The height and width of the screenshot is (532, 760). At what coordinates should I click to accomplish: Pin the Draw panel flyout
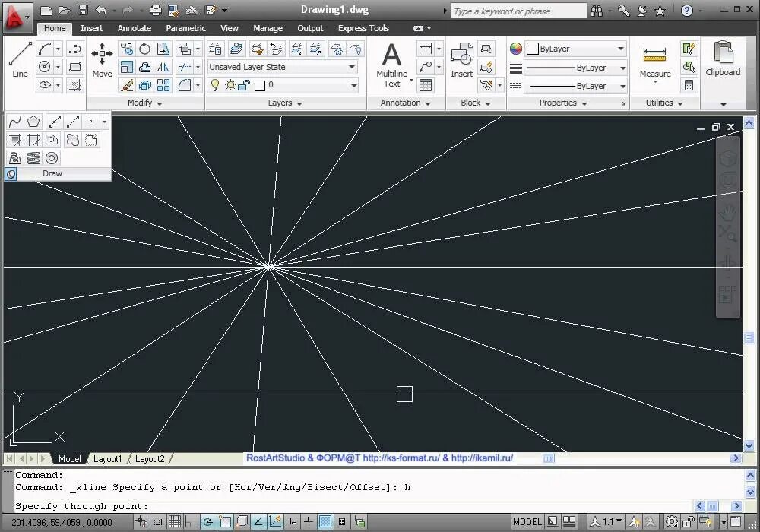[x=11, y=173]
